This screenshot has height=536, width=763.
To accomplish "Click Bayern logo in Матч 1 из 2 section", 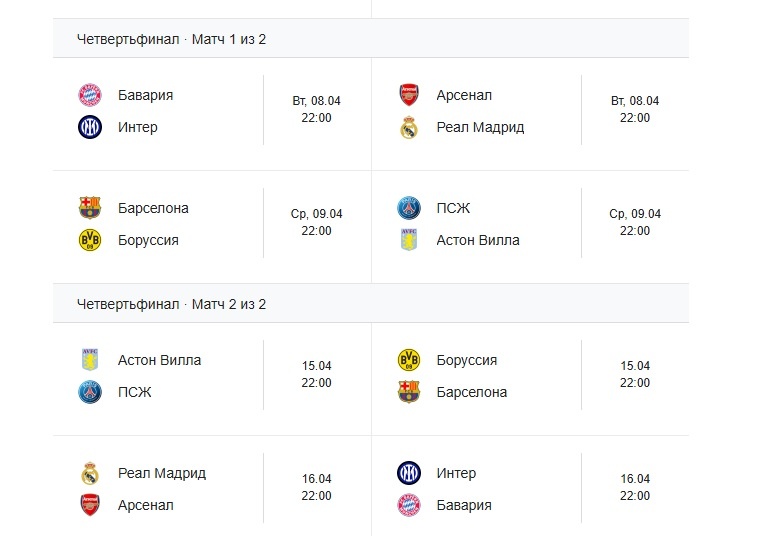I will (x=90, y=95).
